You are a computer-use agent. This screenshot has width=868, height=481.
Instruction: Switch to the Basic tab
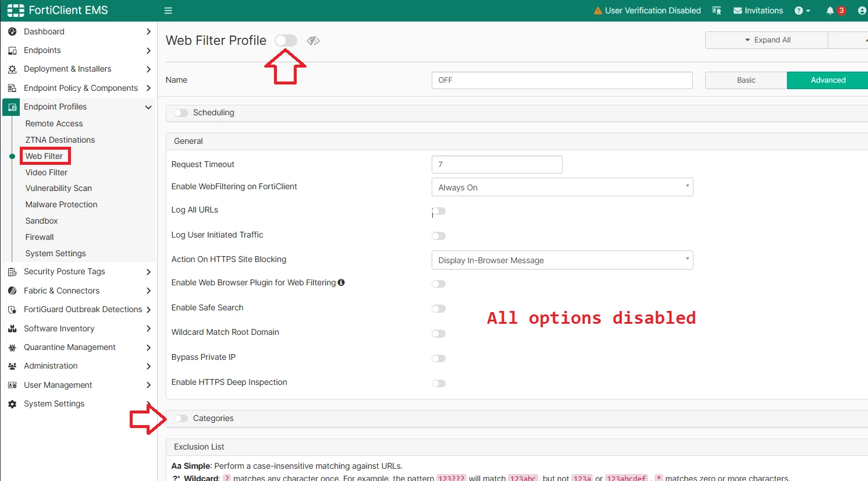pos(746,80)
